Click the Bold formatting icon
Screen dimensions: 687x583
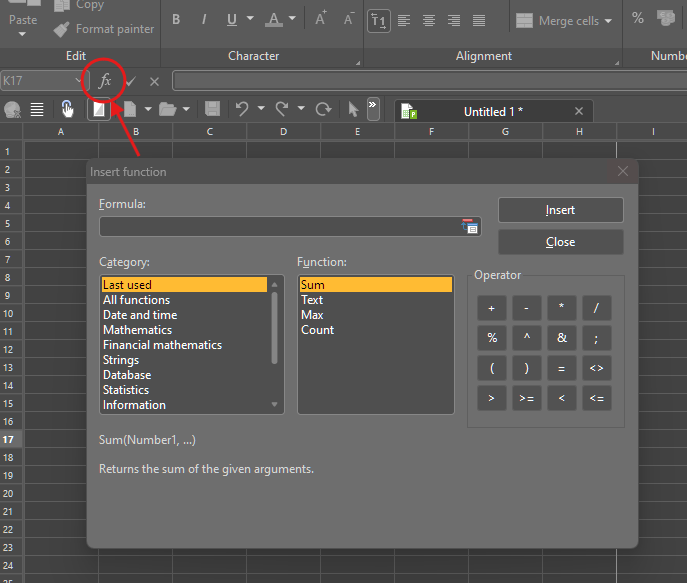coord(176,19)
